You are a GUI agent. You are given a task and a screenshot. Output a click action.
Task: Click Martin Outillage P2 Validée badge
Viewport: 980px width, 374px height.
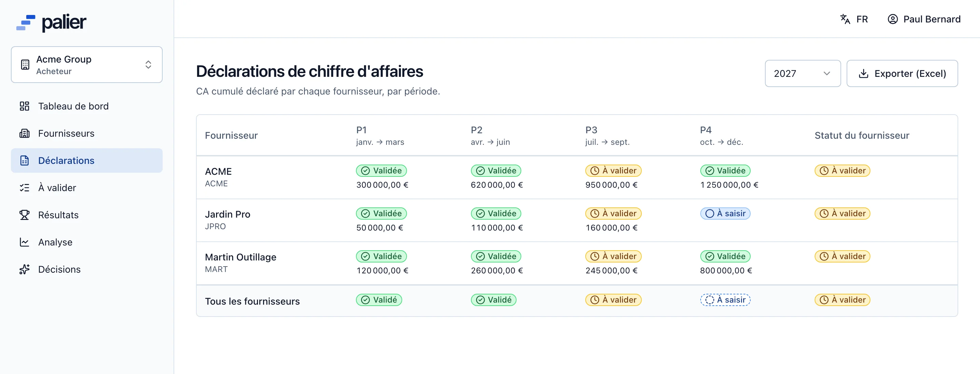click(x=496, y=257)
